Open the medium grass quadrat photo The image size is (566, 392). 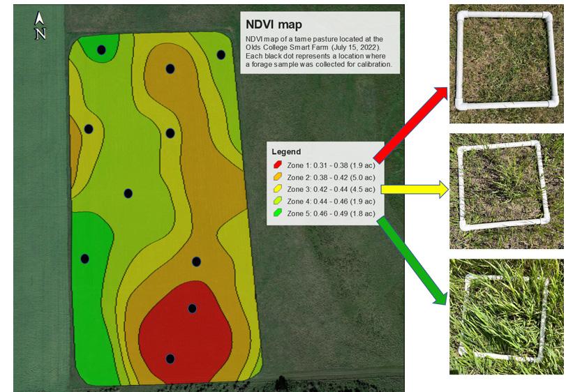pyautogui.click(x=507, y=191)
